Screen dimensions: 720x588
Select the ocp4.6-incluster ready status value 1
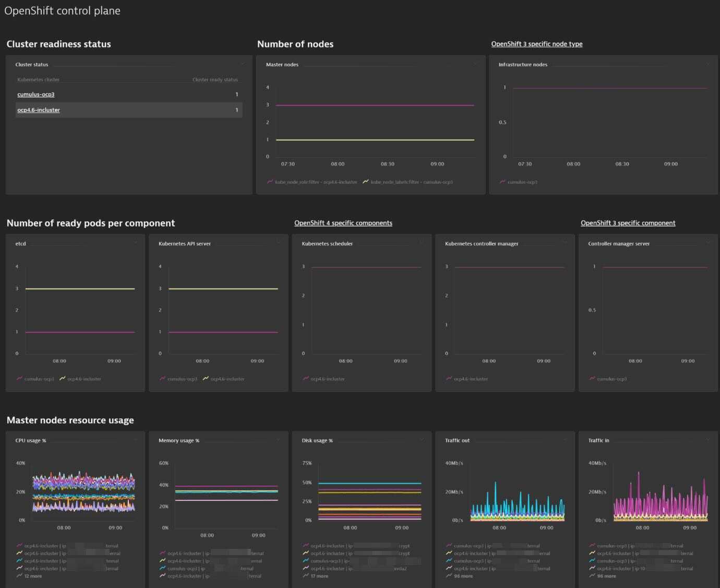tap(237, 110)
